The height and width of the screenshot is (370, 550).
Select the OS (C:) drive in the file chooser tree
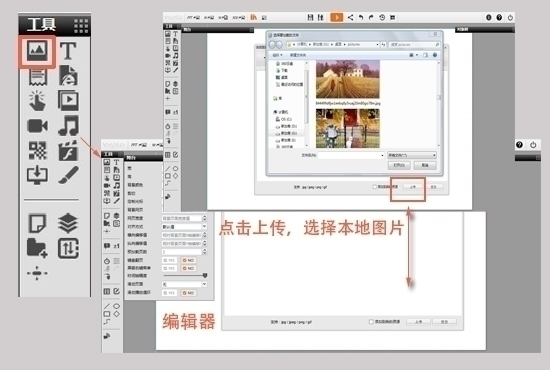point(284,119)
